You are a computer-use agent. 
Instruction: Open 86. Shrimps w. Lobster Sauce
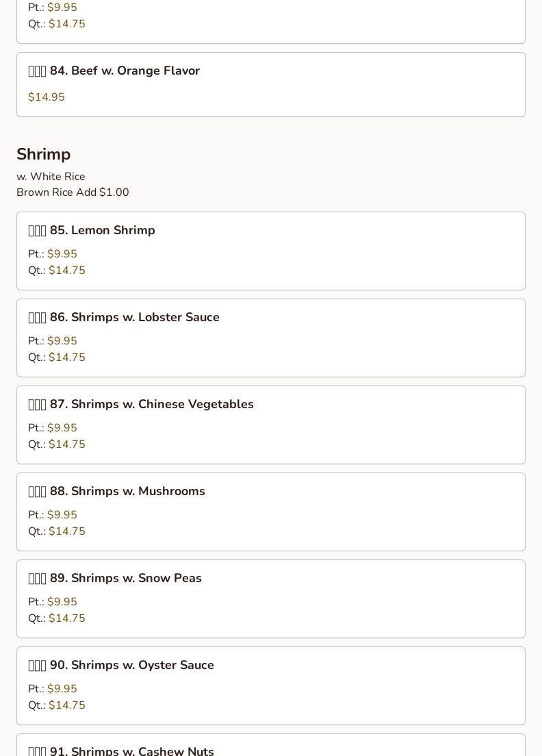tap(135, 318)
